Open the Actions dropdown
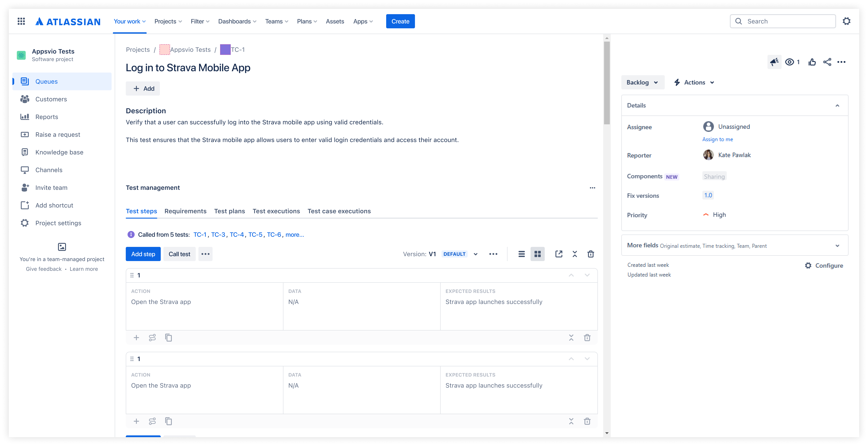The height and width of the screenshot is (446, 868). tap(694, 83)
